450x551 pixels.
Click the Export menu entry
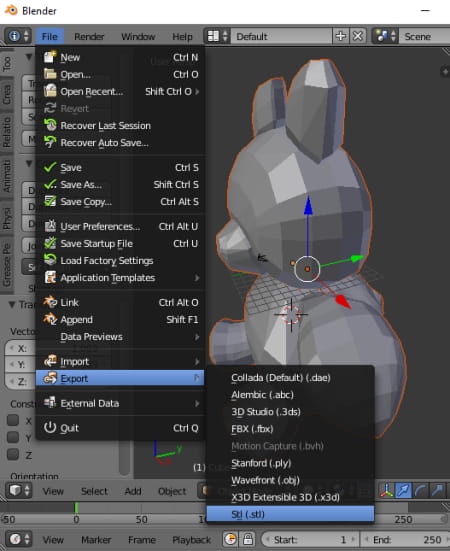click(x=120, y=378)
